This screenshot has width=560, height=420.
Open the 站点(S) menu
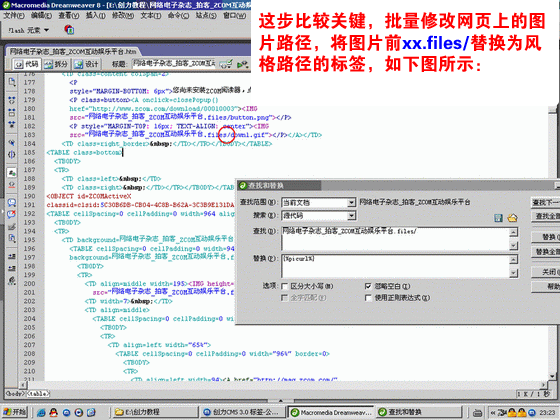pyautogui.click(x=206, y=16)
